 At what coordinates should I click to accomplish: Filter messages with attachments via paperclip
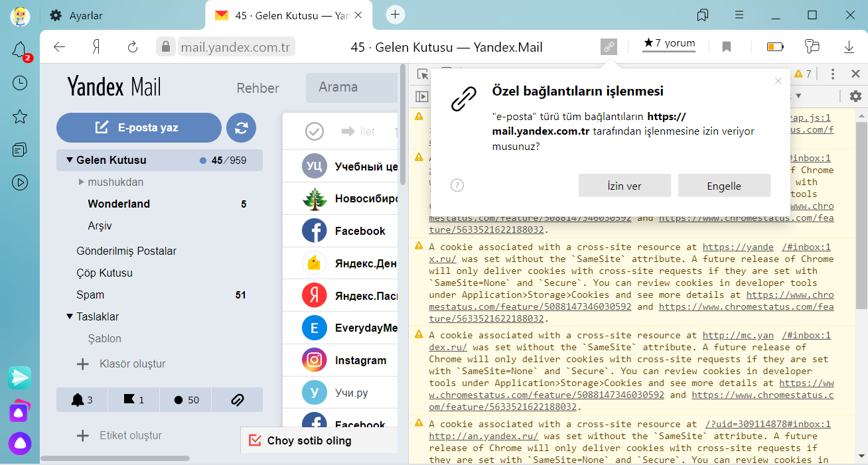click(238, 399)
